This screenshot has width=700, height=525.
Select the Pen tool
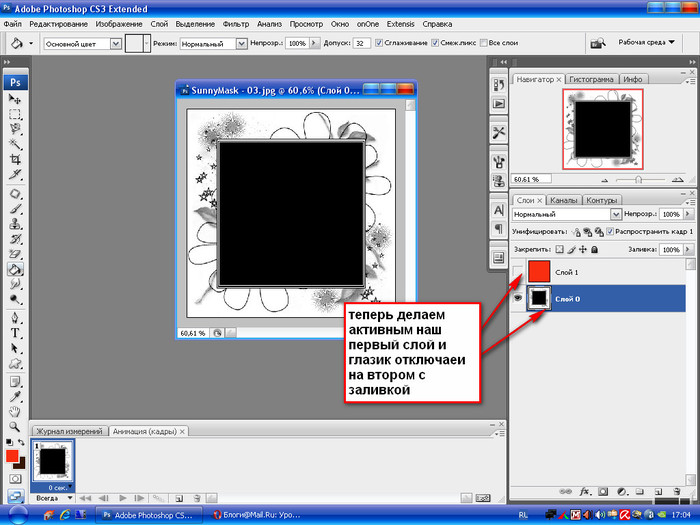tap(15, 318)
